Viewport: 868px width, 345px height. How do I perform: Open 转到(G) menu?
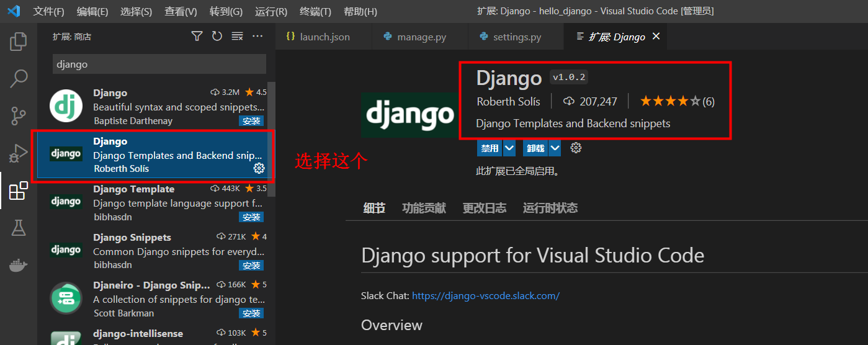point(226,12)
